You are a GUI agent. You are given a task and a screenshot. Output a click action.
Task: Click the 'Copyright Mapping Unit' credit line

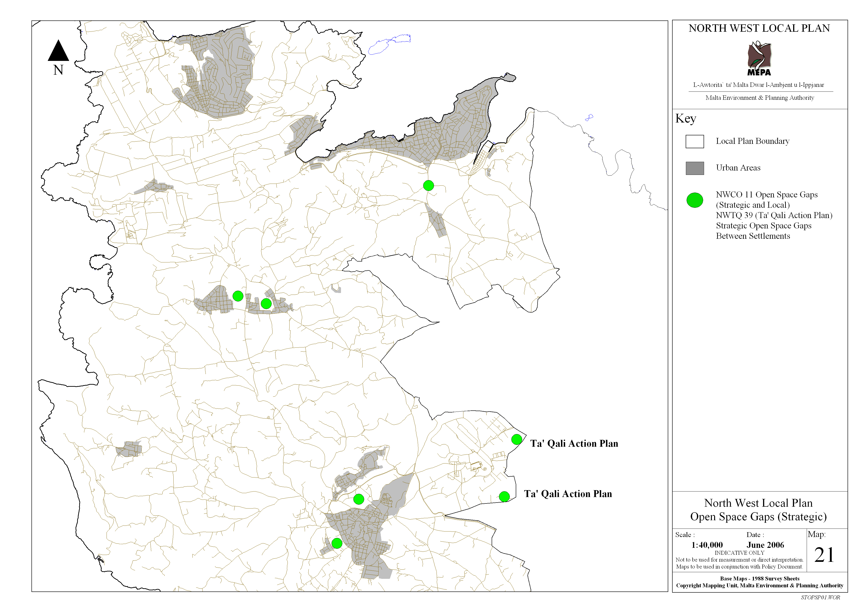(x=760, y=586)
